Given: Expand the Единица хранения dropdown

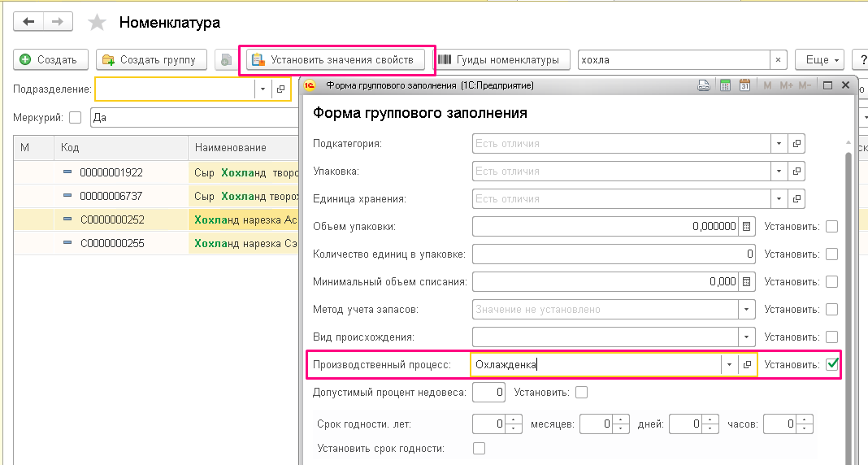Looking at the screenshot, I should 779,198.
